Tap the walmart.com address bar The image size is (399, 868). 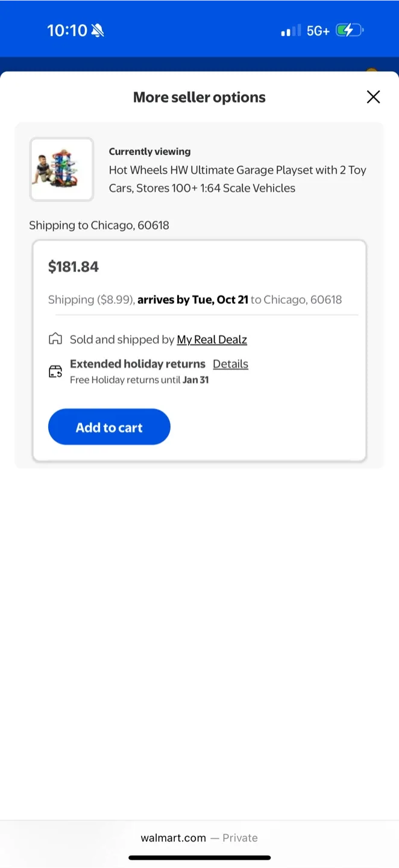199,838
